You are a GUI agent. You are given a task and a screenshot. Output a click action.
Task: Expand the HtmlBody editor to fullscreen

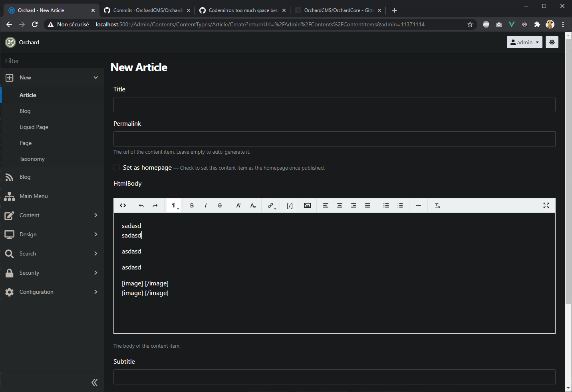click(546, 205)
